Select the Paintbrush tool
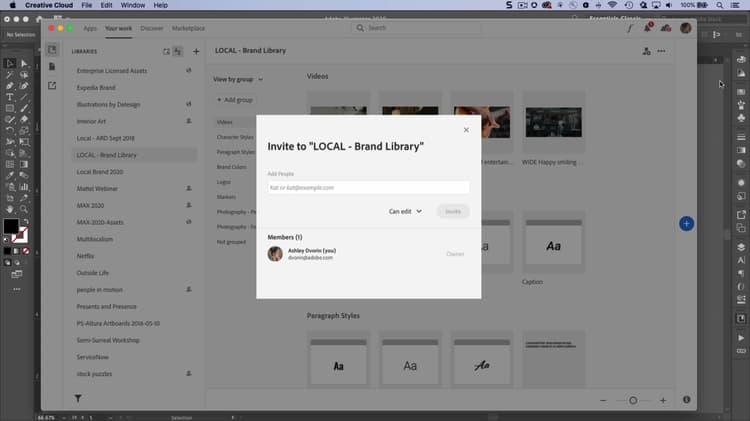The height and width of the screenshot is (421, 750). click(x=24, y=109)
